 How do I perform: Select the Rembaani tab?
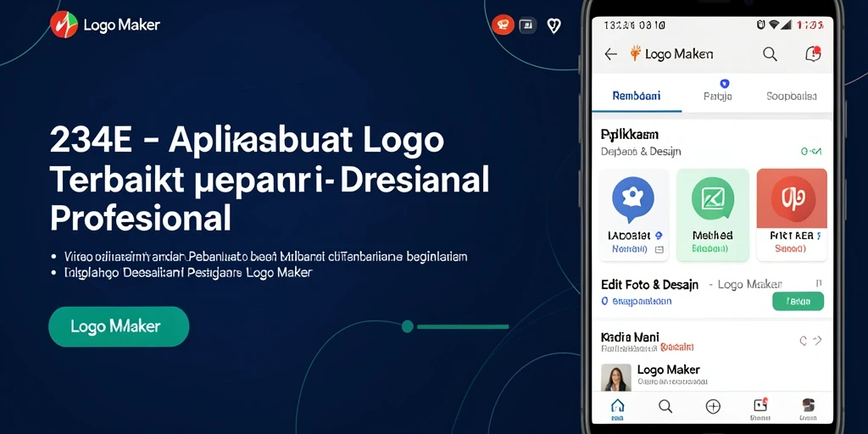(x=636, y=96)
